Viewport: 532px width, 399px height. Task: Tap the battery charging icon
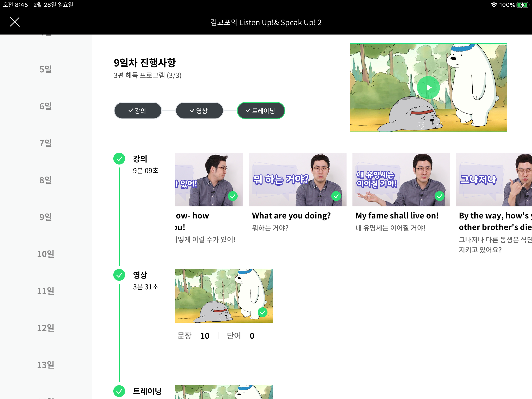523,5
